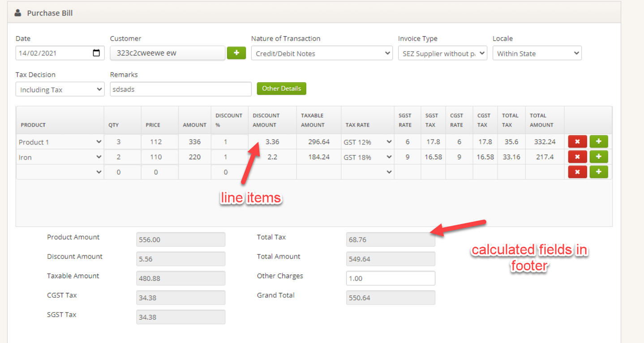This screenshot has height=343, width=644.
Task: Click the Other Details button
Action: pos(281,89)
